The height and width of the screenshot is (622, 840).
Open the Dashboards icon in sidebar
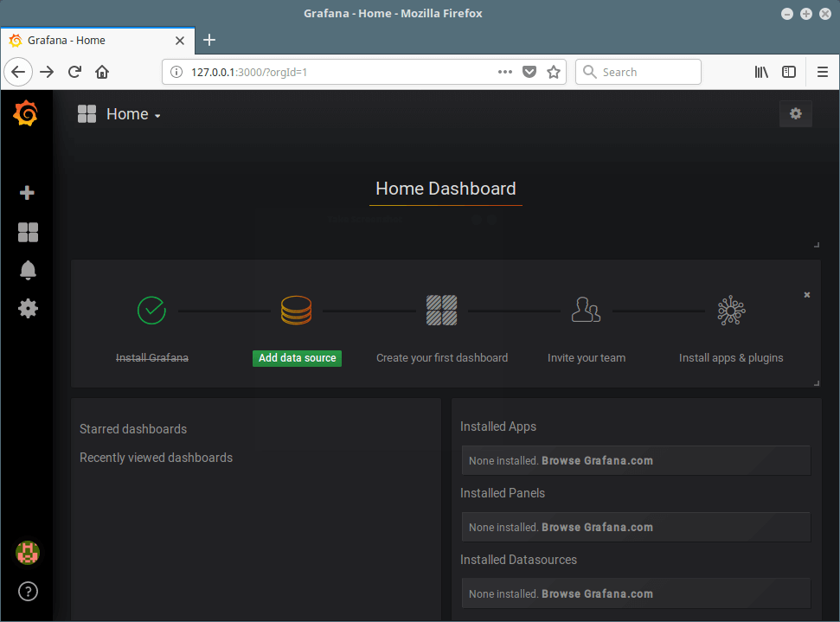point(28,232)
